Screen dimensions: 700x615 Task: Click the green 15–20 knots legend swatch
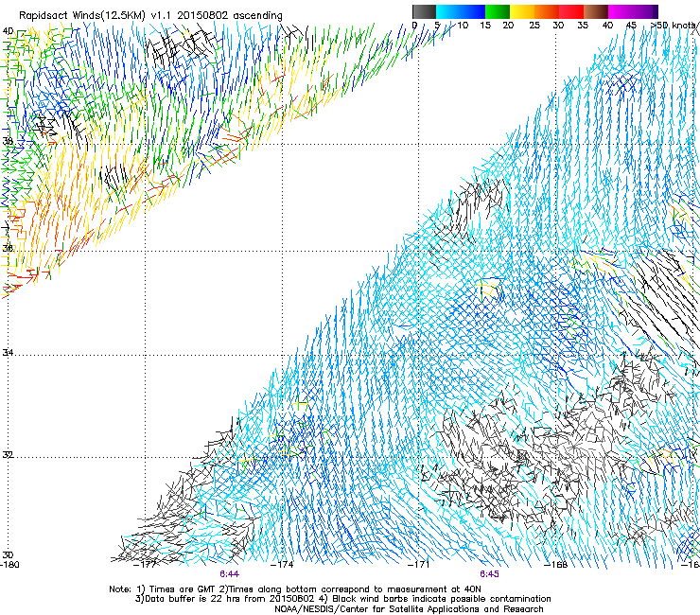tap(498, 11)
